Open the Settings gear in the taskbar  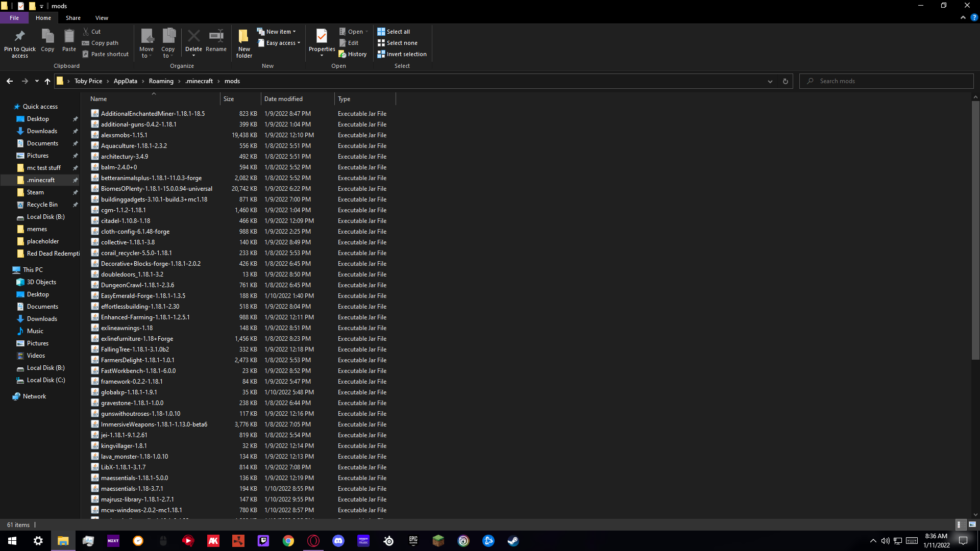(x=38, y=541)
